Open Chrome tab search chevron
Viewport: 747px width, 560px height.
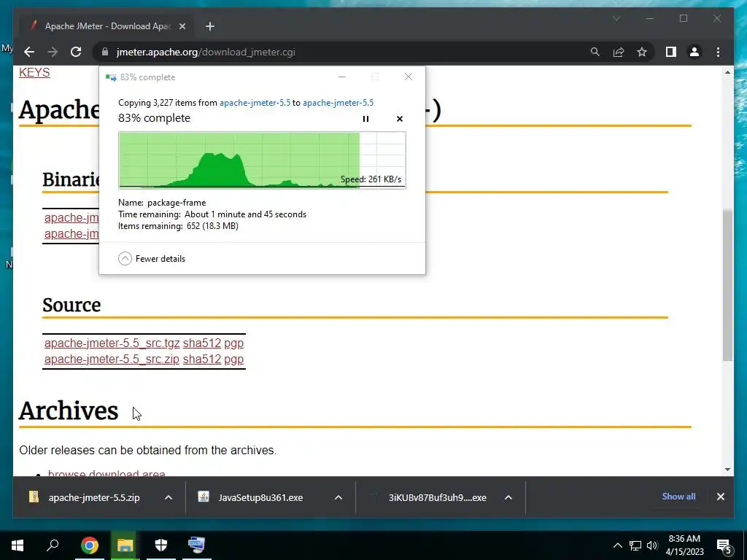(x=616, y=18)
